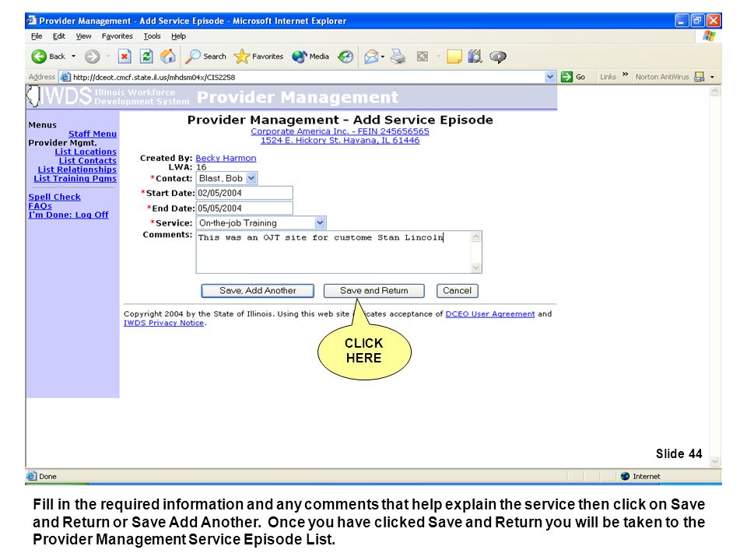The height and width of the screenshot is (560, 747).
Task: Open the History icon
Action: (345, 57)
